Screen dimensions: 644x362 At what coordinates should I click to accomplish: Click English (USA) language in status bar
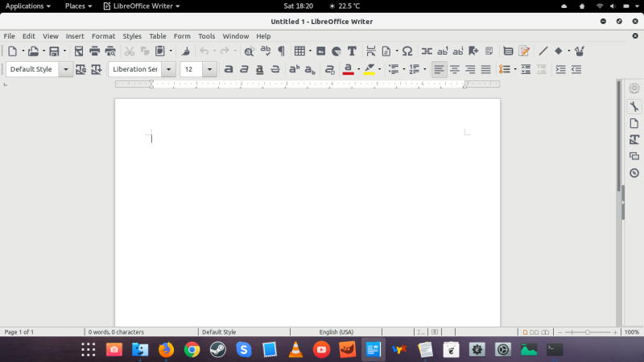click(x=336, y=331)
